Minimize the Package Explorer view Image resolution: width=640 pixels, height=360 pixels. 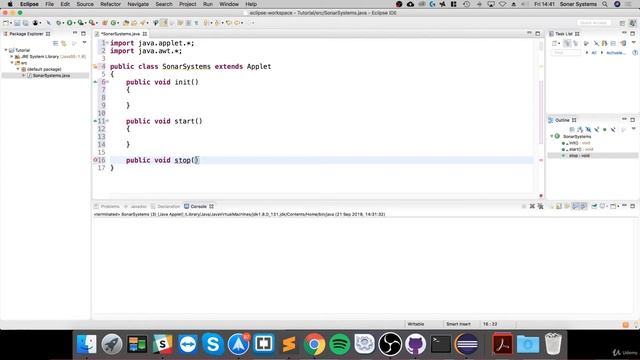click(x=75, y=33)
